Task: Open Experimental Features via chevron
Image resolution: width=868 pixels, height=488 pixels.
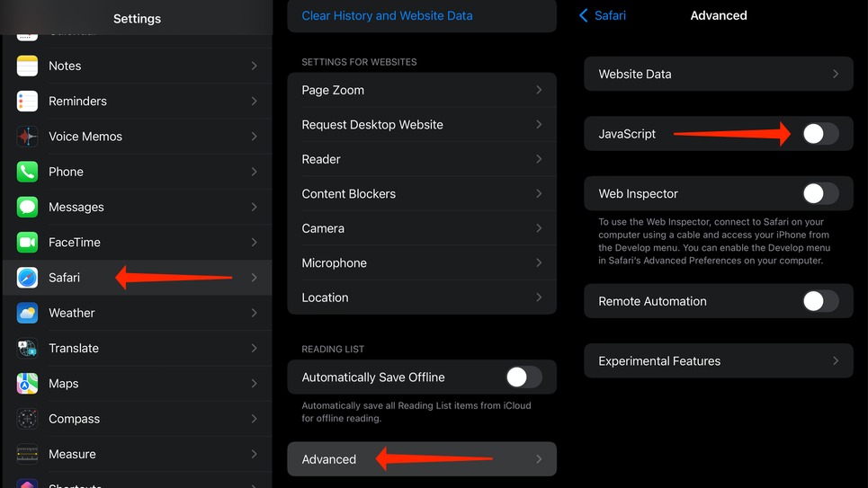Action: coord(836,361)
